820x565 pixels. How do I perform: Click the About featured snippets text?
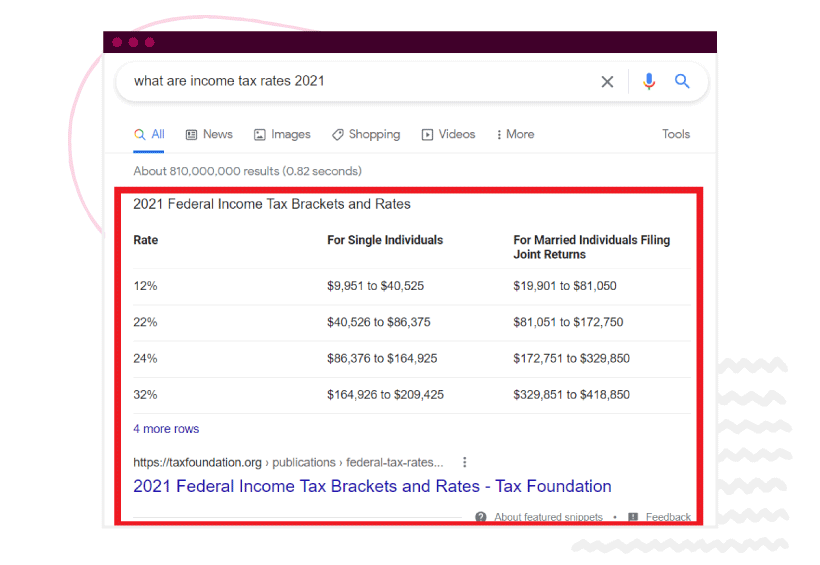[548, 517]
